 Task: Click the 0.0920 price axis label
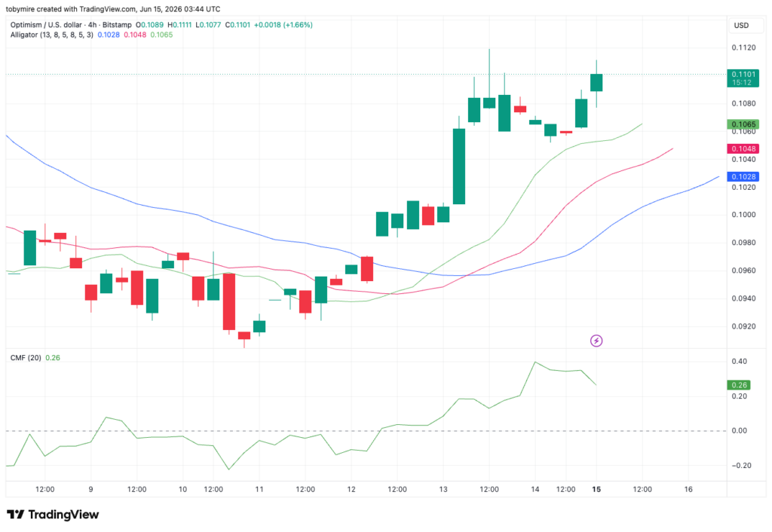[743, 326]
